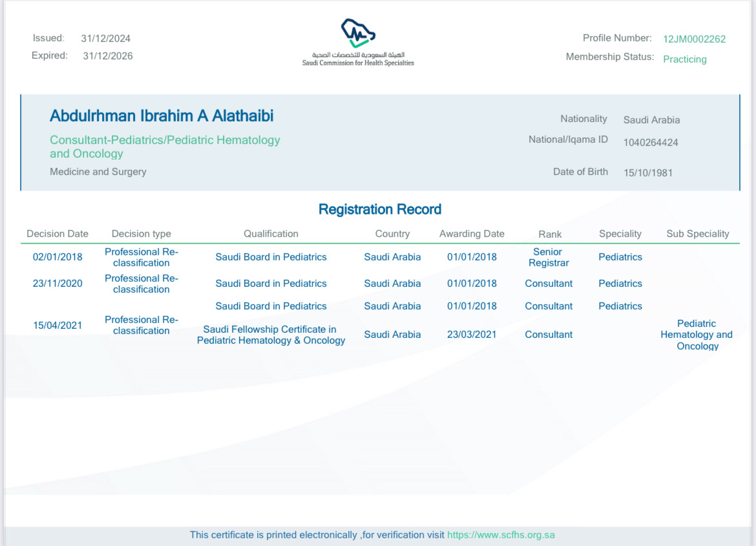This screenshot has height=546, width=756.
Task: Select the 02/01/2018 decision date entry
Action: point(58,257)
